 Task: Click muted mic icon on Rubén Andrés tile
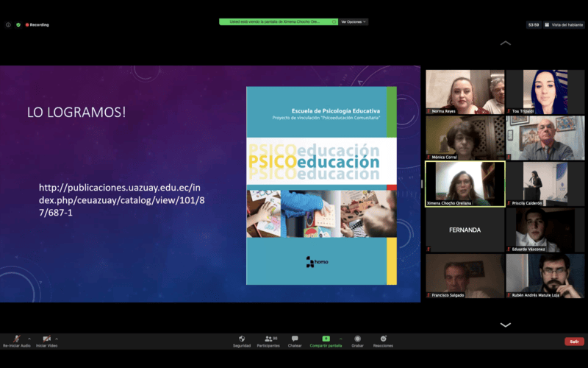(x=509, y=295)
